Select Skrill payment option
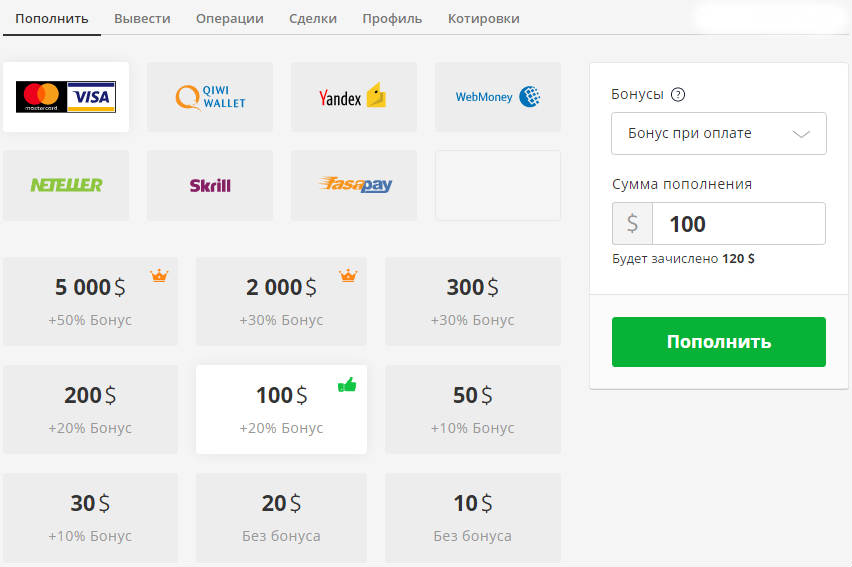852x567 pixels. (210, 185)
